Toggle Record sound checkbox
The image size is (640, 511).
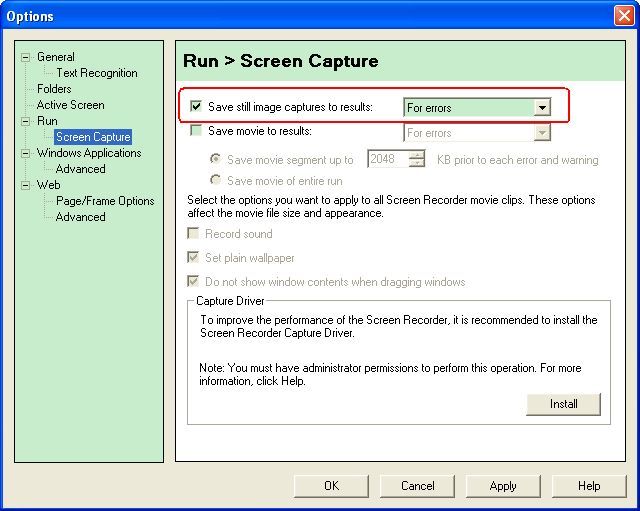pos(193,233)
